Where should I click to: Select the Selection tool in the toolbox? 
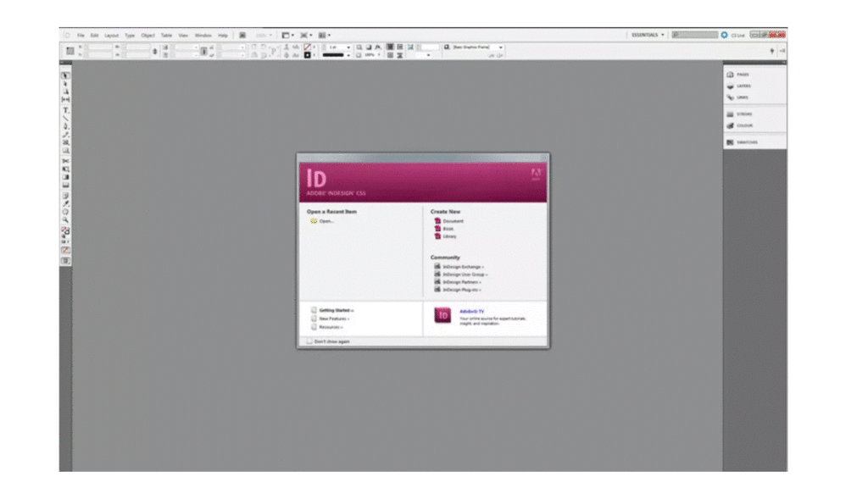tap(65, 75)
